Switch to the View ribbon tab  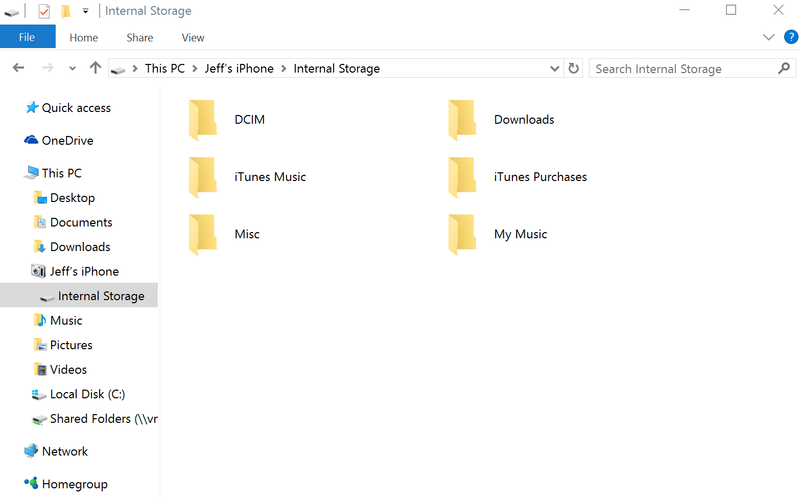coord(193,38)
